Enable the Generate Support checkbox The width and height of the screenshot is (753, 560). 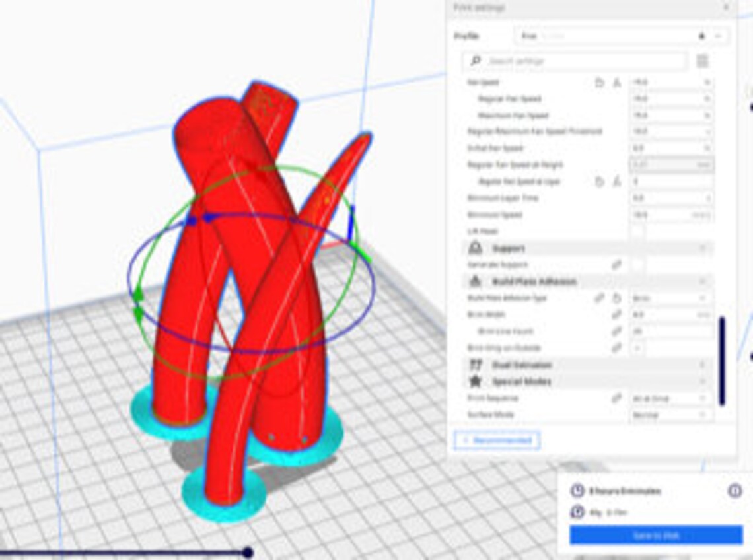point(637,264)
